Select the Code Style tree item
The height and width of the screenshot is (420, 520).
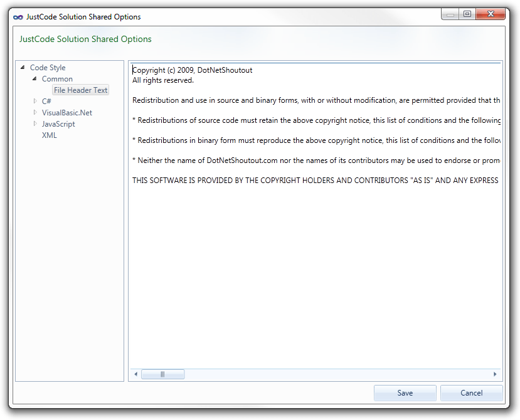pyautogui.click(x=48, y=68)
